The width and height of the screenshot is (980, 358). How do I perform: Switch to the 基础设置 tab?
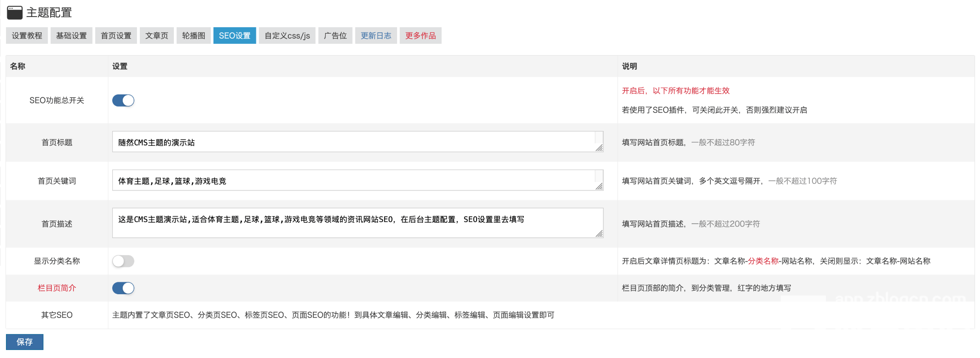click(71, 36)
